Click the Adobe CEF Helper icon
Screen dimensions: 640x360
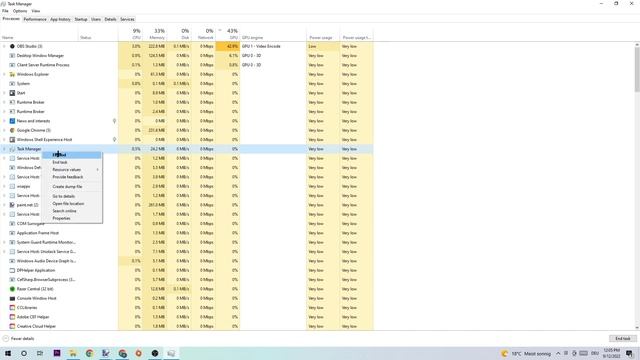pyautogui.click(x=12, y=317)
